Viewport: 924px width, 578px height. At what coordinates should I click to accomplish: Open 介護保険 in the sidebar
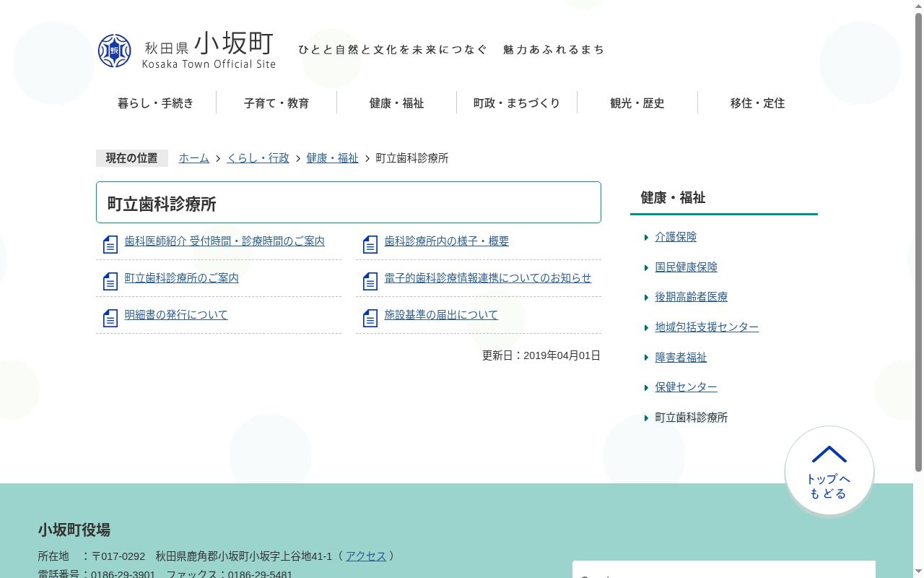676,237
